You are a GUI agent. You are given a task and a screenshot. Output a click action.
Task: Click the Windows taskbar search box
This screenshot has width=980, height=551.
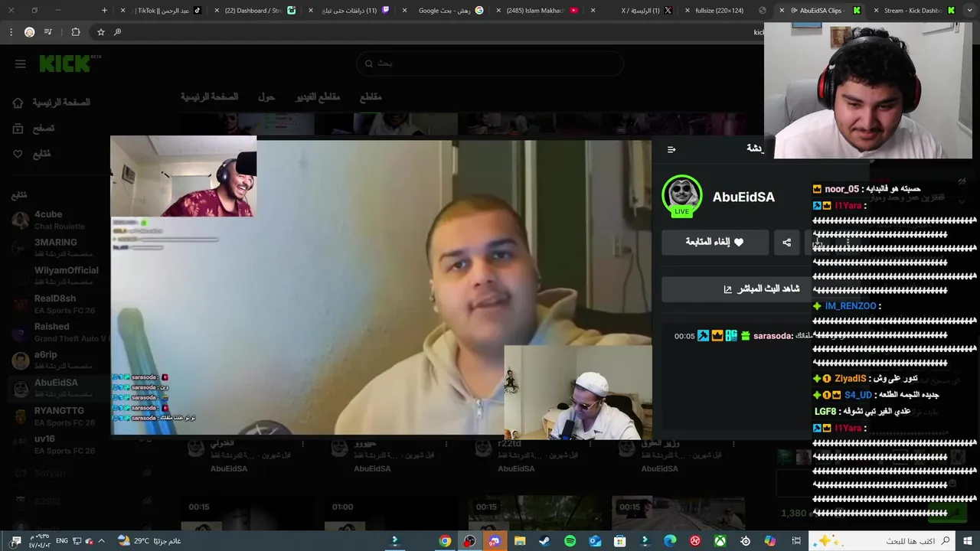tap(882, 541)
